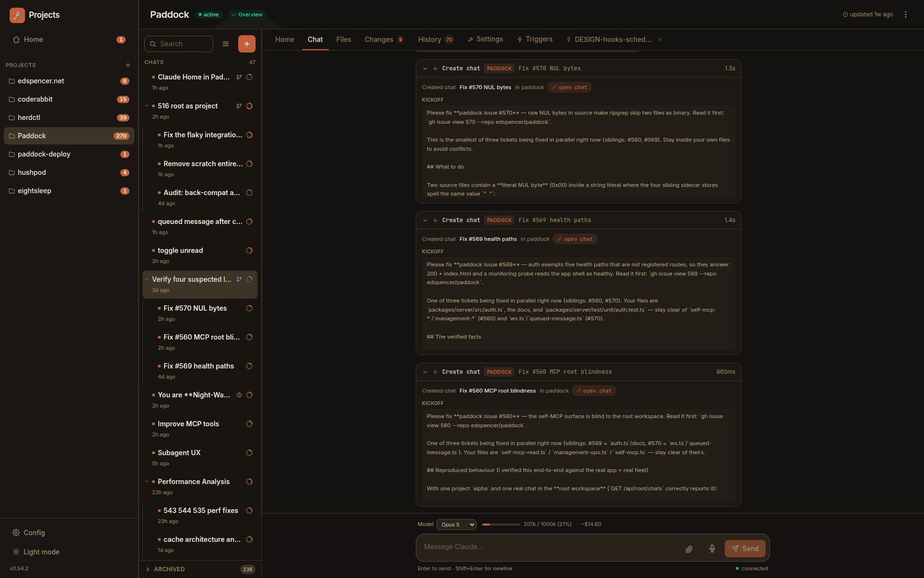The height and width of the screenshot is (578, 924).
Task: Collapse Create chat Fix #570 NUL bytes card
Action: [425, 68]
